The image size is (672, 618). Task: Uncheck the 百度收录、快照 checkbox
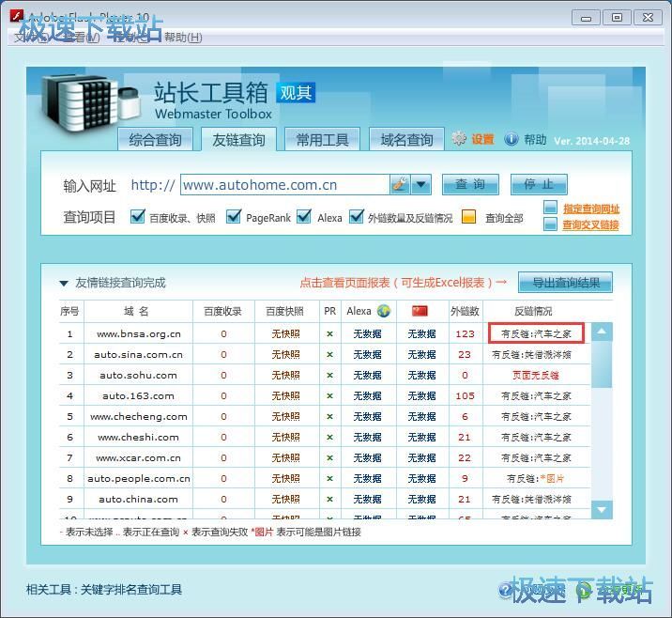coord(138,217)
